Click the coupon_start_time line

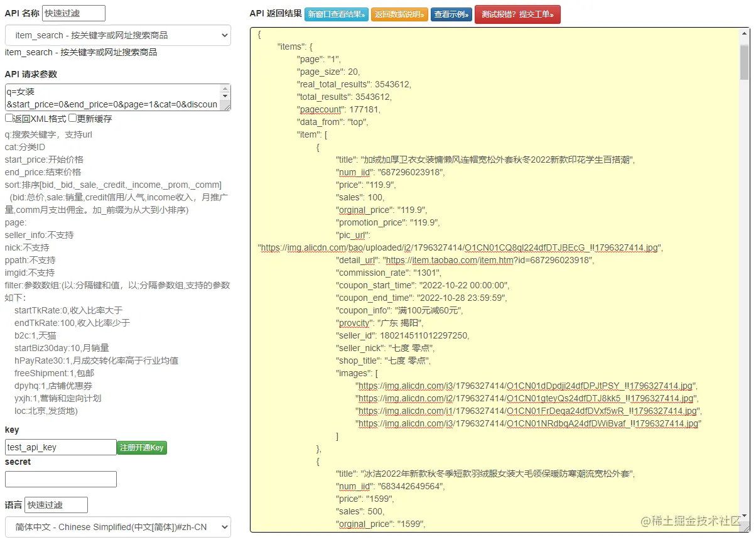click(x=423, y=285)
